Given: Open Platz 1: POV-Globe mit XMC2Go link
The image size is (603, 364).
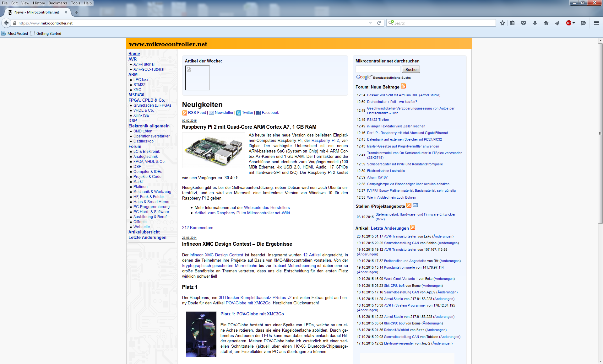Looking at the screenshot, I should pos(252,314).
